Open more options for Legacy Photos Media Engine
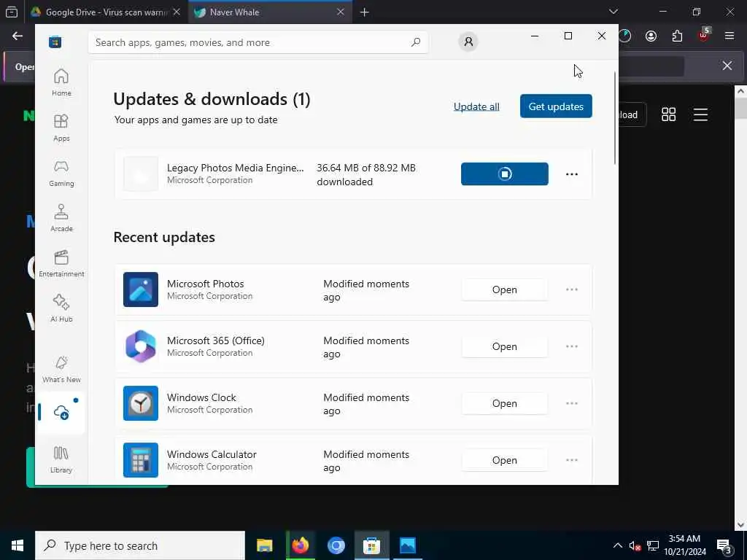This screenshot has width=747, height=560. 572,174
